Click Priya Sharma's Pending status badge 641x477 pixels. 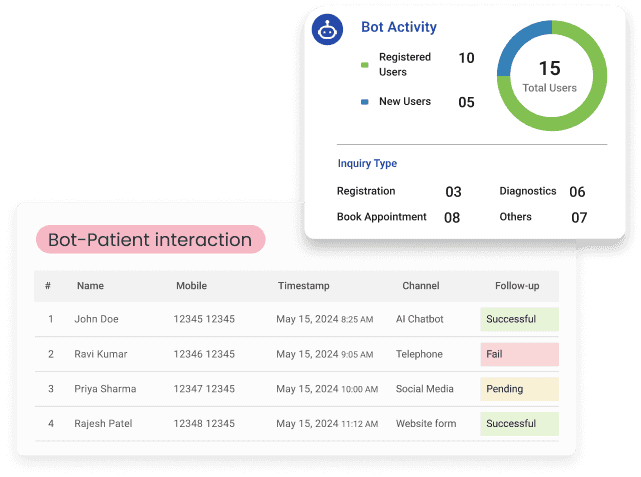point(518,389)
